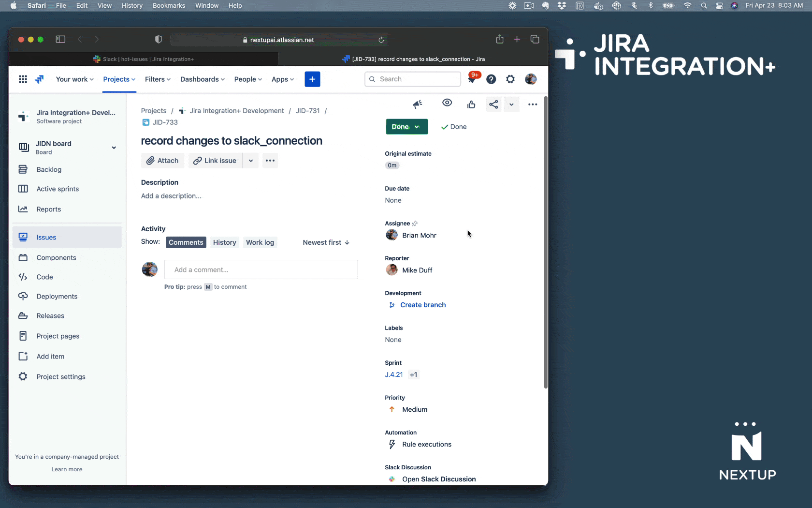Viewport: 812px width, 508px height.
Task: Click the Share issue icon
Action: 493,104
